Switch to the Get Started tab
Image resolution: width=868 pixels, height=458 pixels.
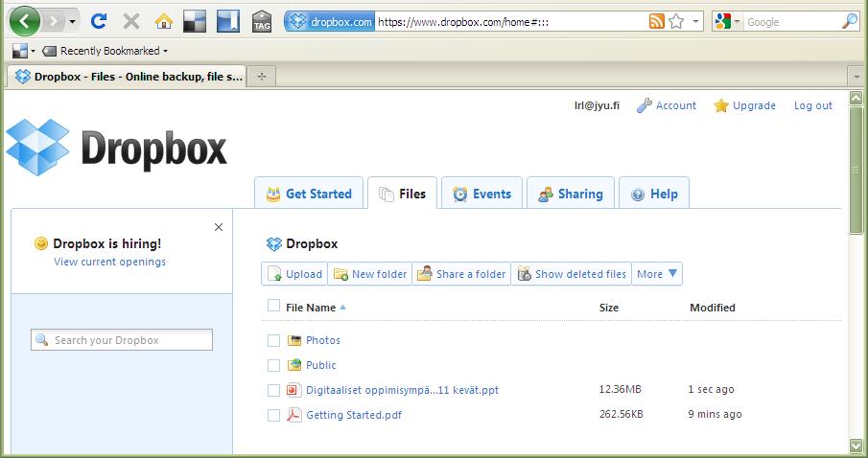(x=309, y=193)
